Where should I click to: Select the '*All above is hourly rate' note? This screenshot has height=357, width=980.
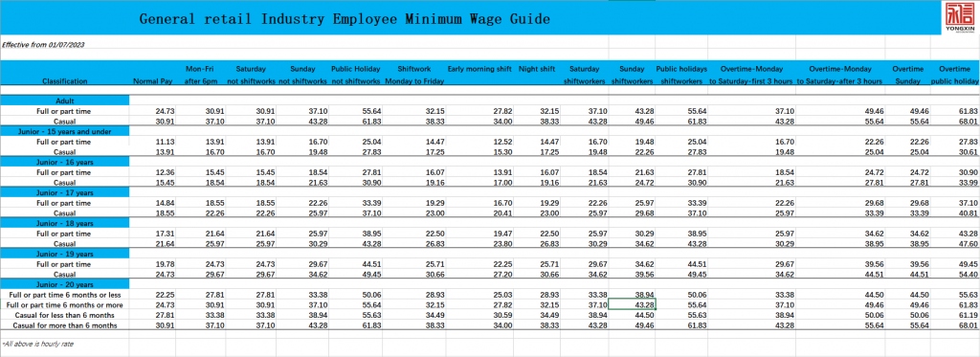(x=37, y=344)
